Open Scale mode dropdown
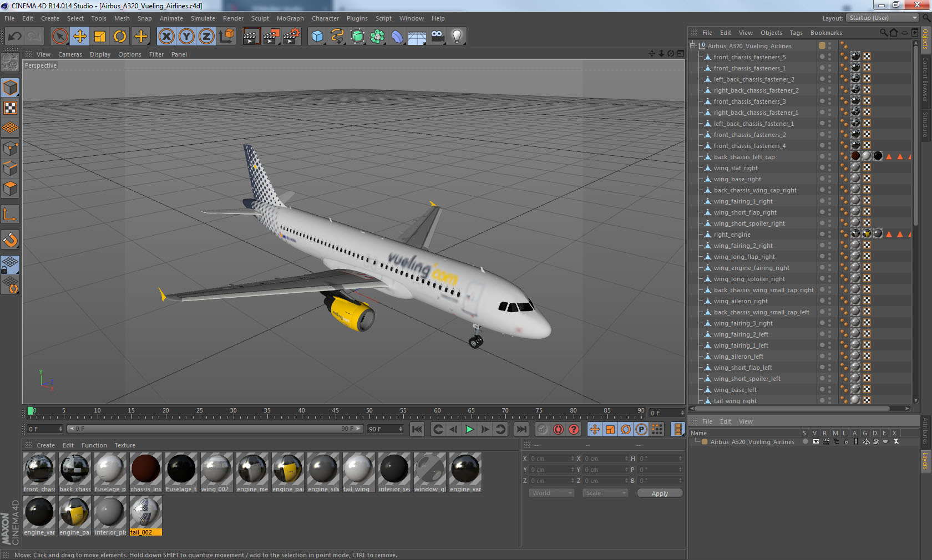932x560 pixels. coord(605,493)
